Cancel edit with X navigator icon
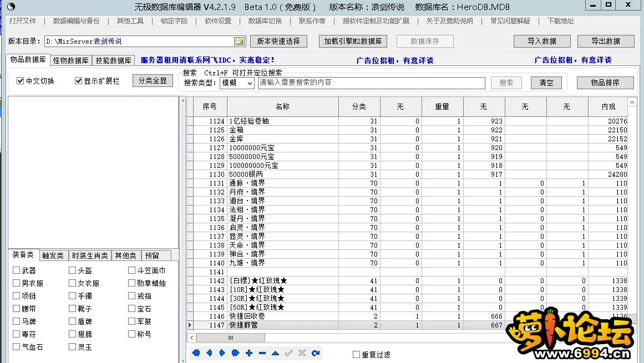 click(x=302, y=353)
